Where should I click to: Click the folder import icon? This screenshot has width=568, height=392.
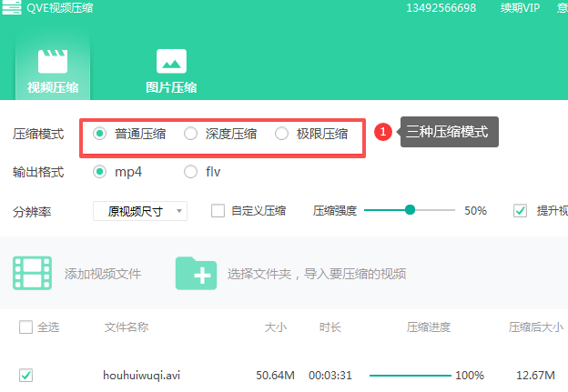pos(196,273)
